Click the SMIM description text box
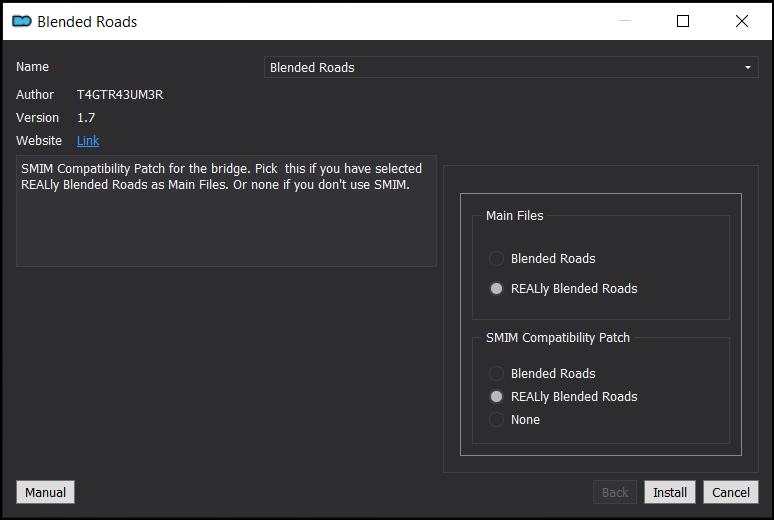The width and height of the screenshot is (774, 520). (x=226, y=211)
